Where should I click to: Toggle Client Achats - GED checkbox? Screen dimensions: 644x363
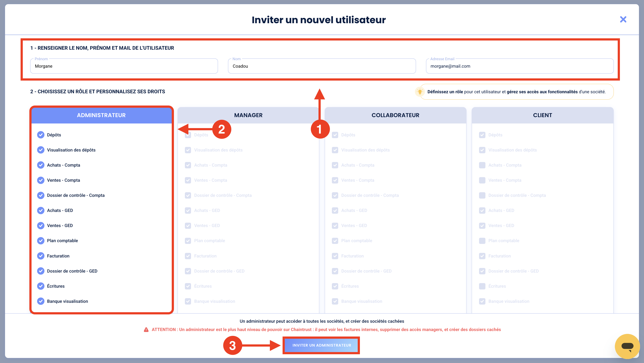click(482, 211)
